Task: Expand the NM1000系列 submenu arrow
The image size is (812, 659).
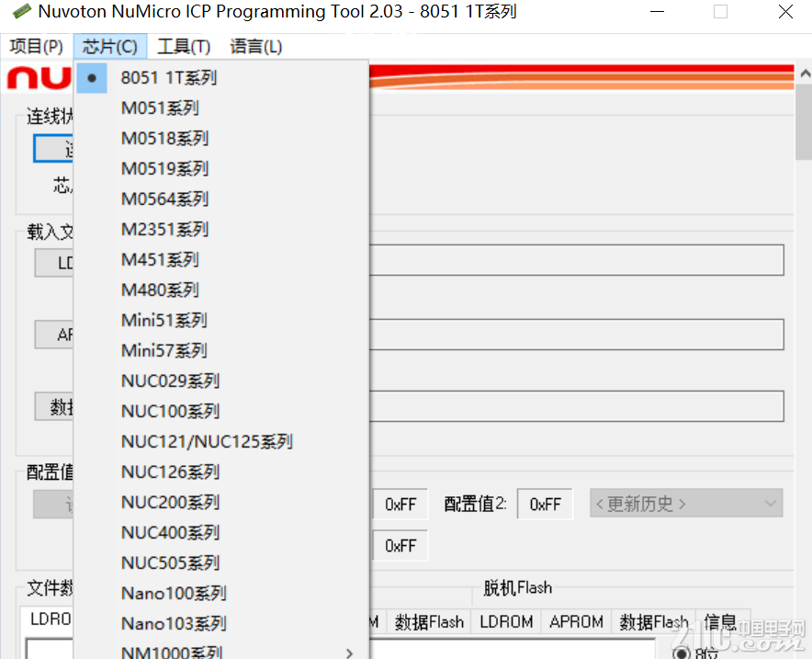Action: (x=349, y=653)
